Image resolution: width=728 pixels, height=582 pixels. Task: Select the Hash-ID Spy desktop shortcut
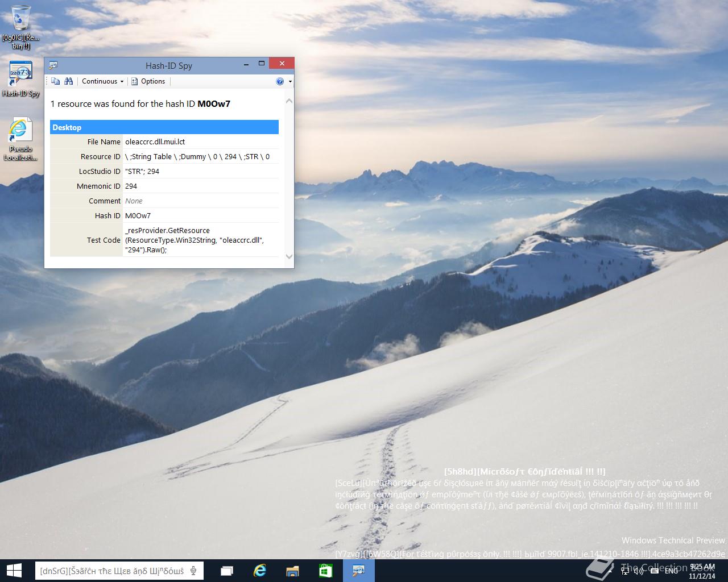[x=21, y=78]
